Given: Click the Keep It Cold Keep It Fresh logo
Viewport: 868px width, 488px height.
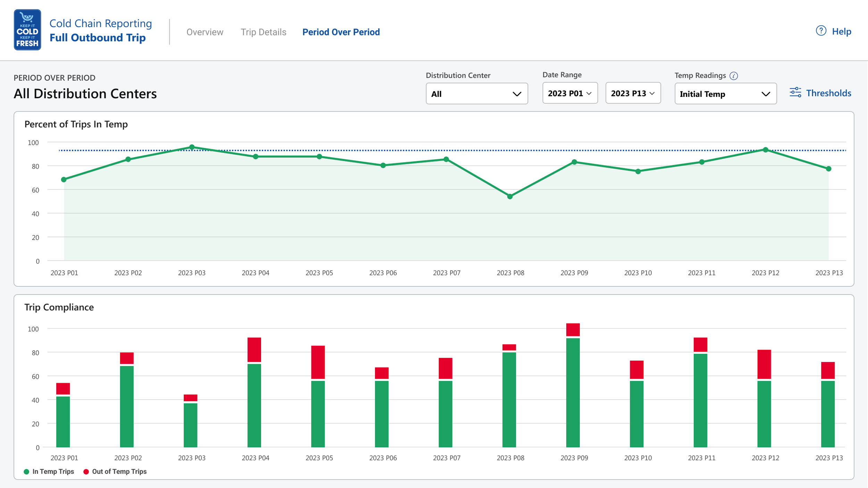Looking at the screenshot, I should 27,30.
